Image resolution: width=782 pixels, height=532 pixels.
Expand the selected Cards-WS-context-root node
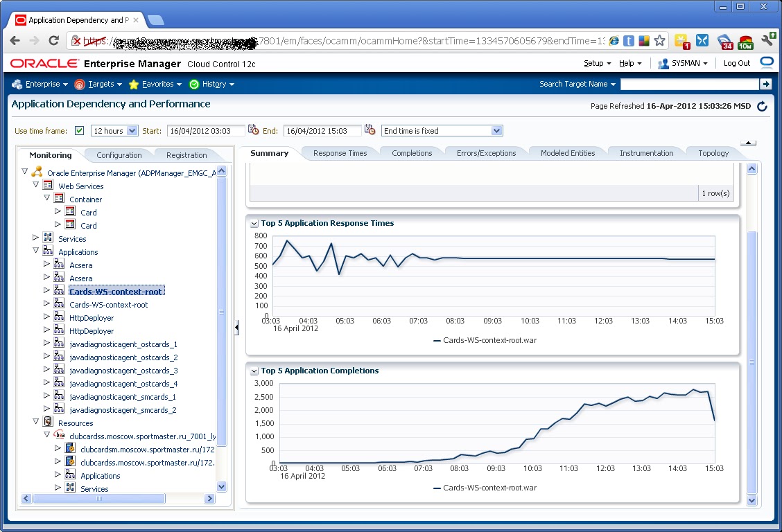pyautogui.click(x=46, y=290)
